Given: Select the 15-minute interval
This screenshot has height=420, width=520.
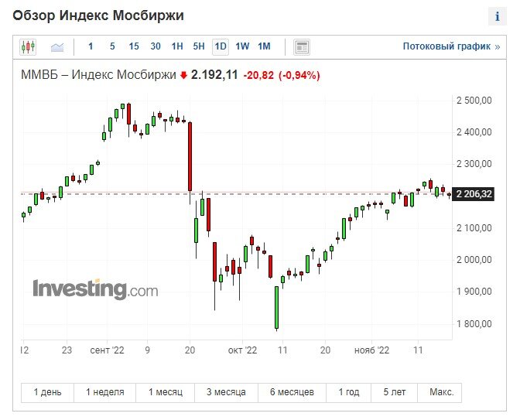Looking at the screenshot, I should pyautogui.click(x=134, y=46).
